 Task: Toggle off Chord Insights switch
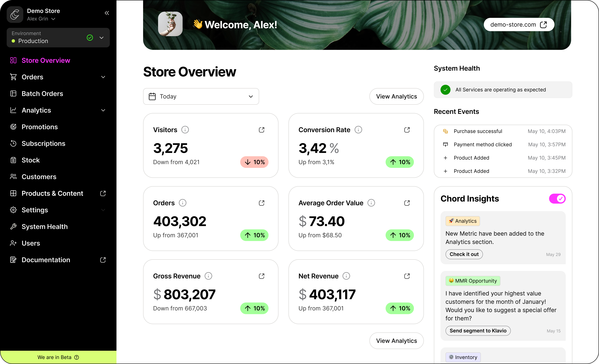(557, 199)
